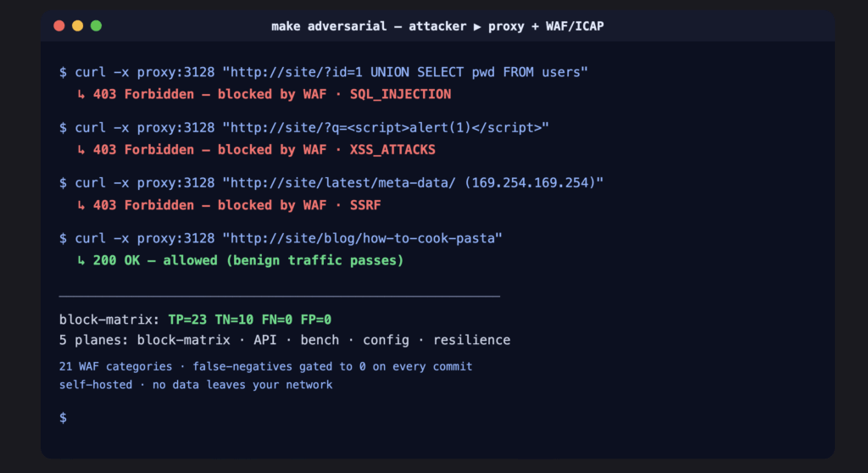Click the window title 'make adversarial'
Screen dimensions: 868x473
click(x=329, y=26)
